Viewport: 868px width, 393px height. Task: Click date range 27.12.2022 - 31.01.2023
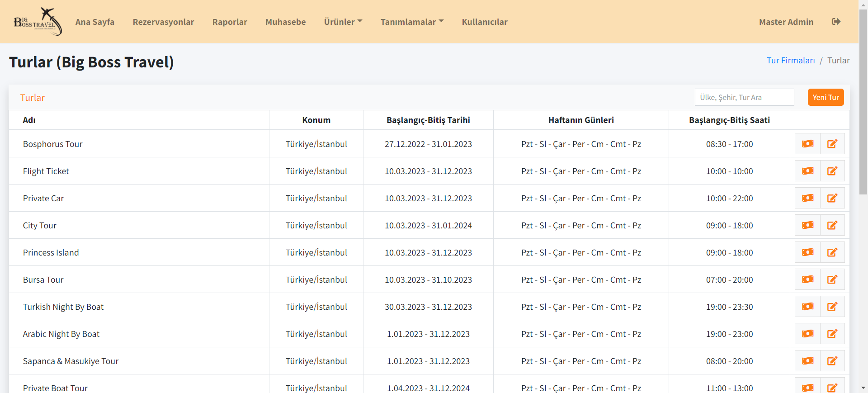click(x=428, y=144)
